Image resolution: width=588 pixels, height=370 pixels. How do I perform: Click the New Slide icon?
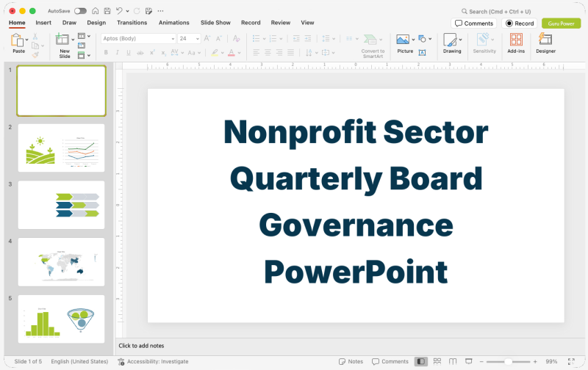tap(62, 40)
